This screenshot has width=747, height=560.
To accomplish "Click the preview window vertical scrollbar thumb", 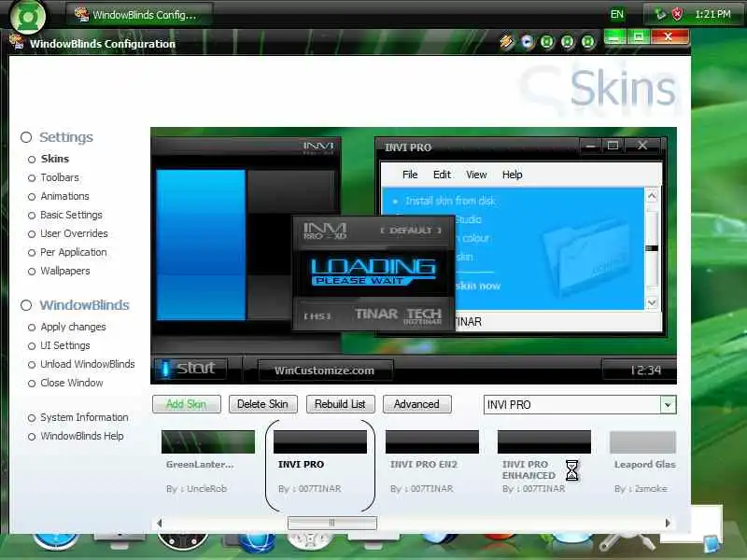I will (x=652, y=248).
